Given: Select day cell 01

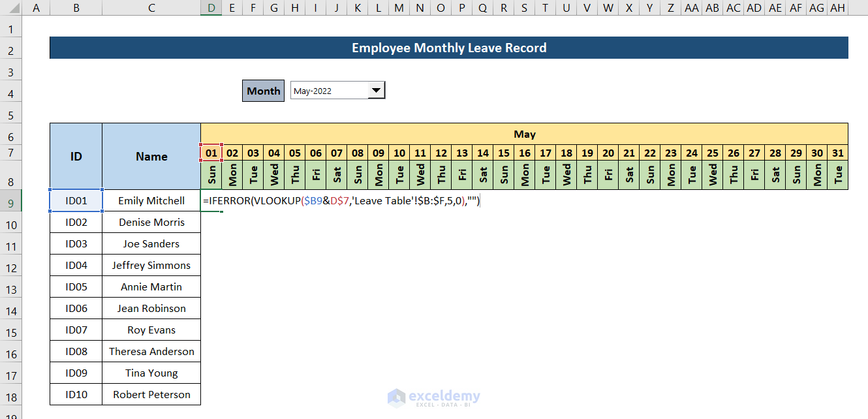Looking at the screenshot, I should coord(211,153).
